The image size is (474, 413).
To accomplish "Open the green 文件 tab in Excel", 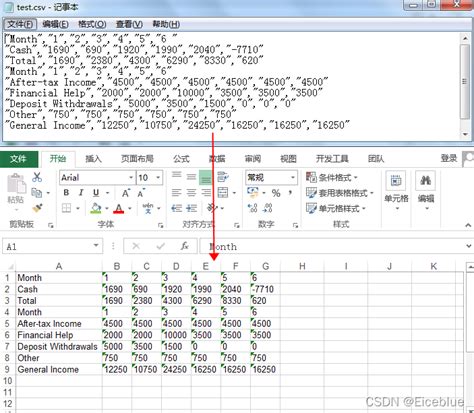I will pos(18,159).
